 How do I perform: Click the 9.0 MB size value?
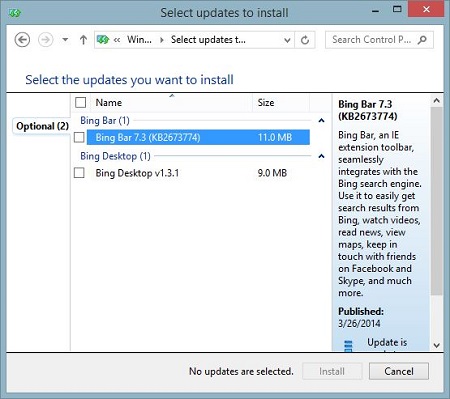pyautogui.click(x=272, y=173)
